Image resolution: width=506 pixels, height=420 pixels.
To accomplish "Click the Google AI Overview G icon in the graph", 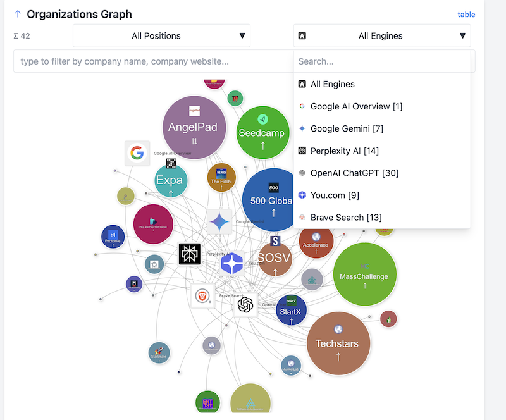I will pyautogui.click(x=137, y=153).
